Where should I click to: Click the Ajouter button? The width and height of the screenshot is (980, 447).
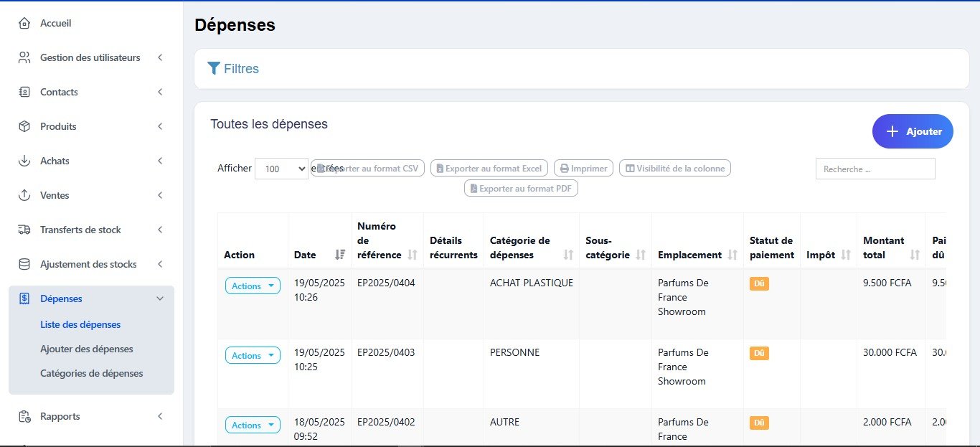(x=913, y=131)
